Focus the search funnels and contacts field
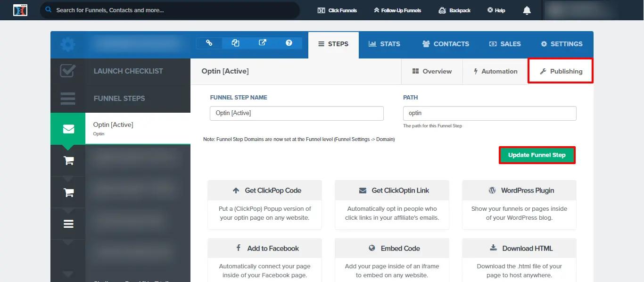This screenshot has height=282, width=644. click(170, 10)
